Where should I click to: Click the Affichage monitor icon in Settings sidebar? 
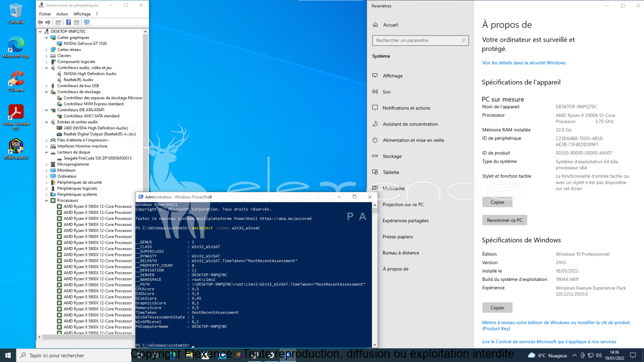click(x=375, y=76)
